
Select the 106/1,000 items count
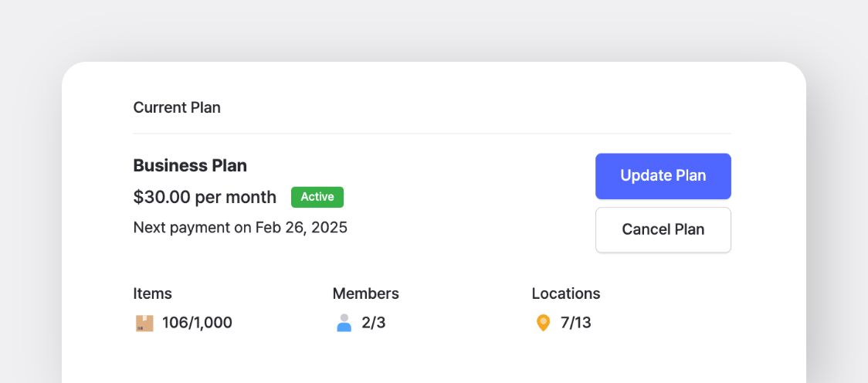tap(197, 323)
